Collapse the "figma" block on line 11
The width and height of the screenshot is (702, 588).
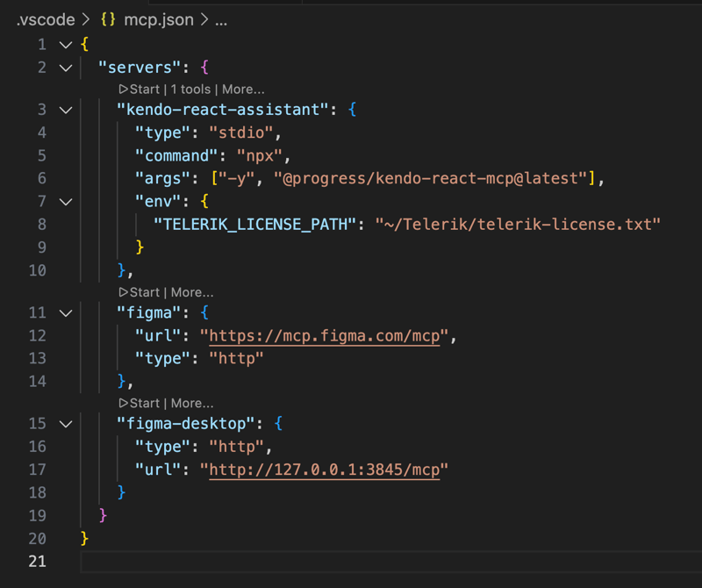click(65, 312)
